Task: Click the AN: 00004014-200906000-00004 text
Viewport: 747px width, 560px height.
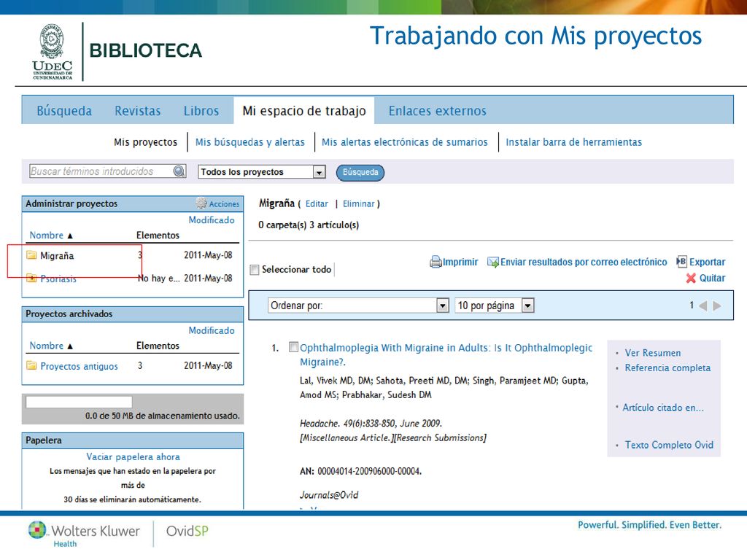Action: 360,472
